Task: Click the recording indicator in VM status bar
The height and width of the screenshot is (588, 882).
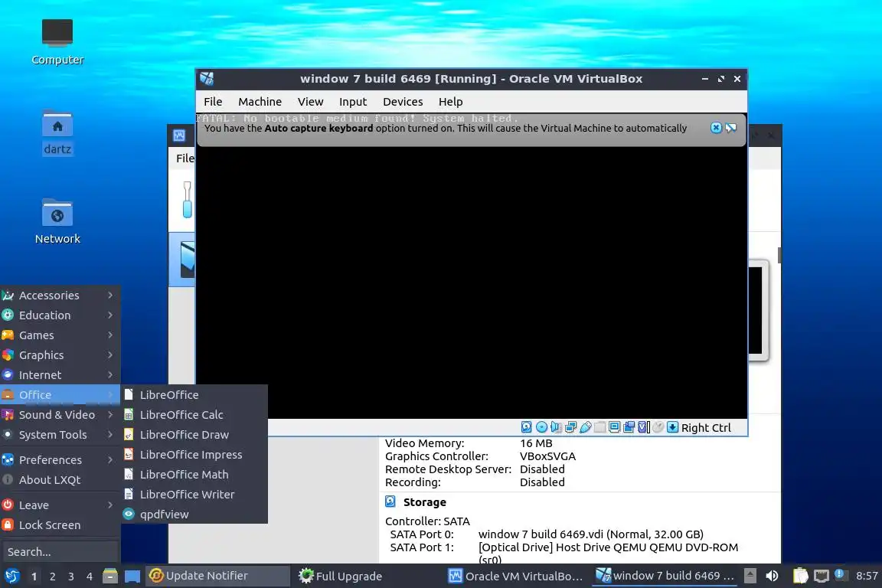Action: point(629,427)
